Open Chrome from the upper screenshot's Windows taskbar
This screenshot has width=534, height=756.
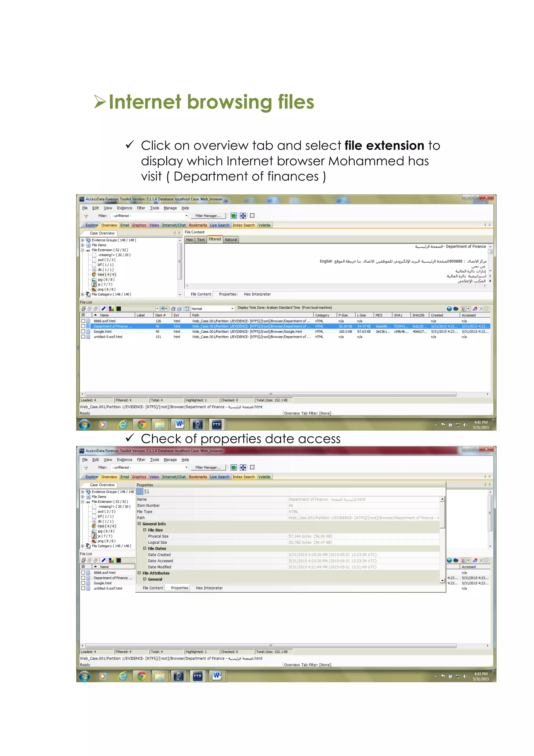point(142,424)
